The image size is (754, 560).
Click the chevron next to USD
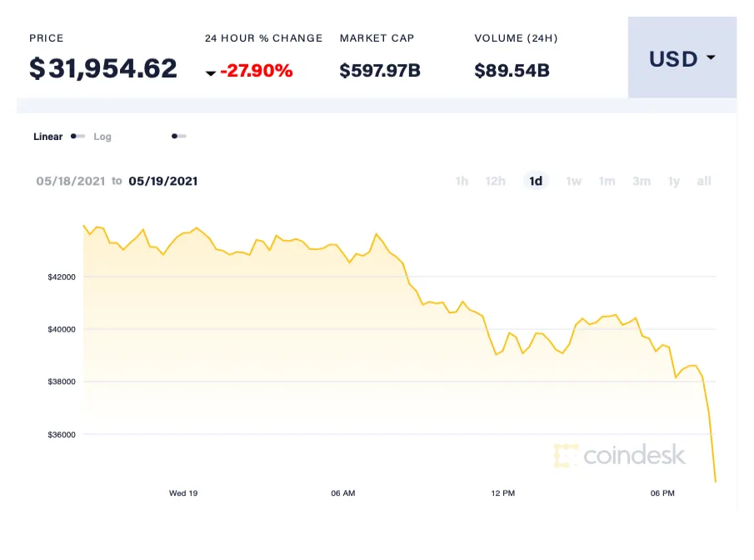pyautogui.click(x=711, y=58)
